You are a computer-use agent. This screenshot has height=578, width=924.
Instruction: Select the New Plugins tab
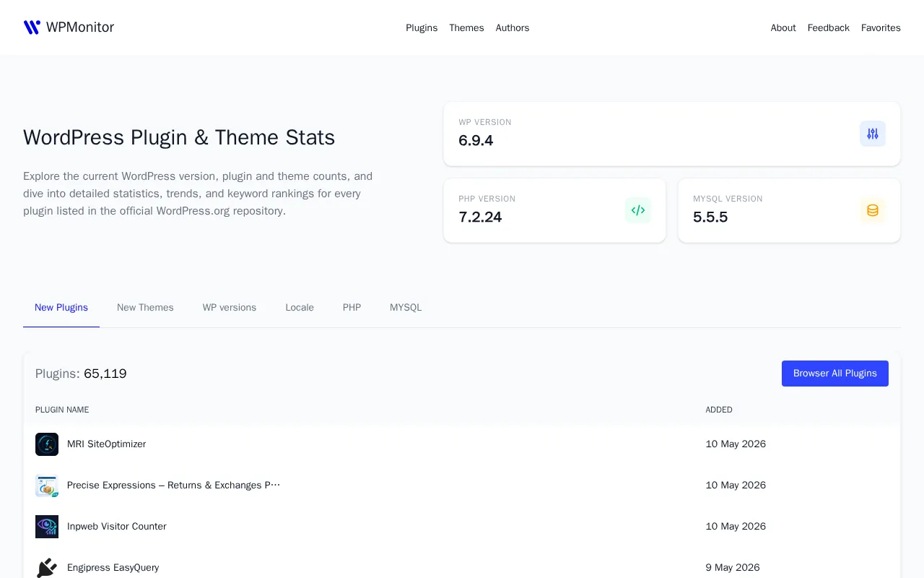(x=61, y=307)
